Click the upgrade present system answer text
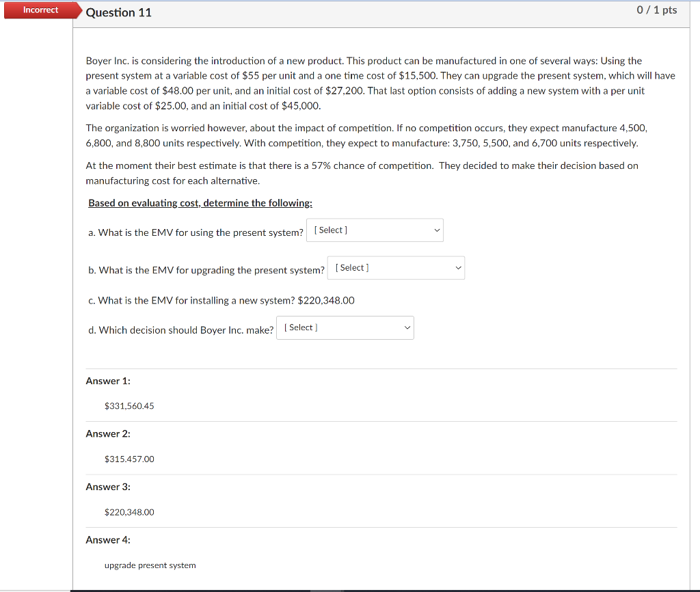The height and width of the screenshot is (592, 700). click(150, 565)
